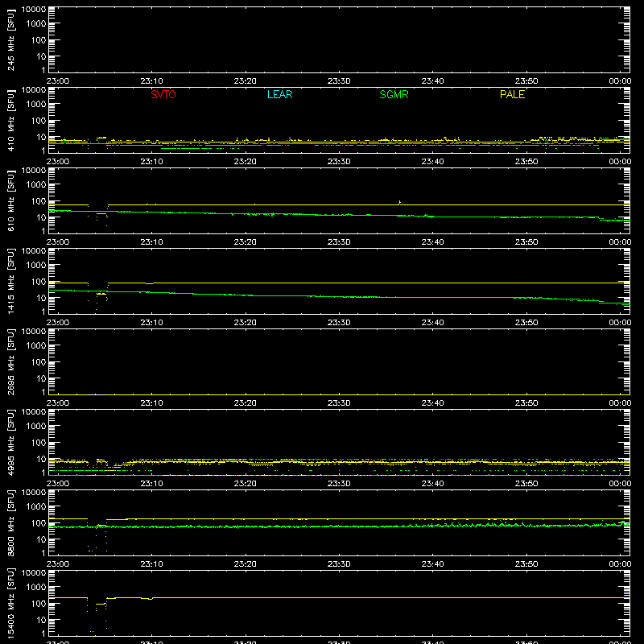Click the 100 tick value on 610 MHz axis
This screenshot has height=644, width=644.
pos(39,201)
